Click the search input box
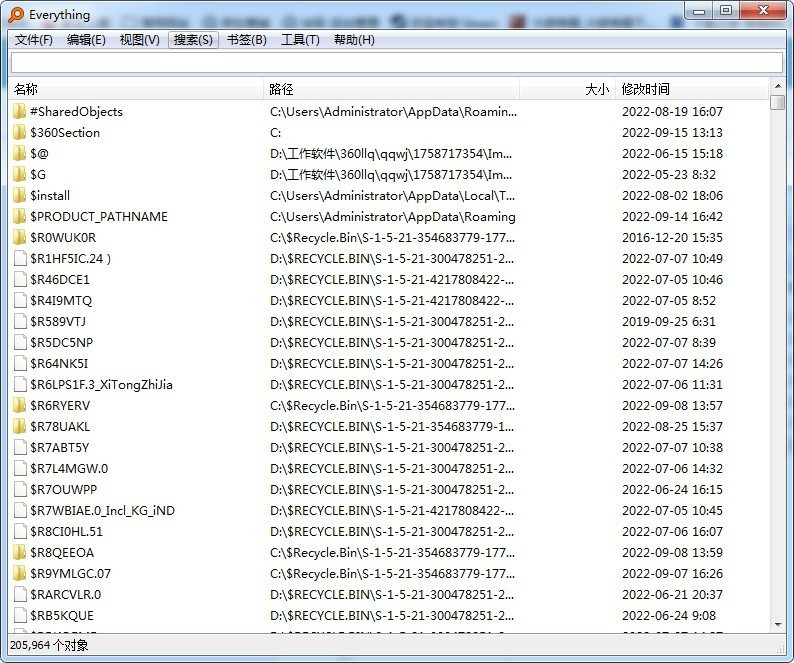This screenshot has width=794, height=663. [396, 62]
